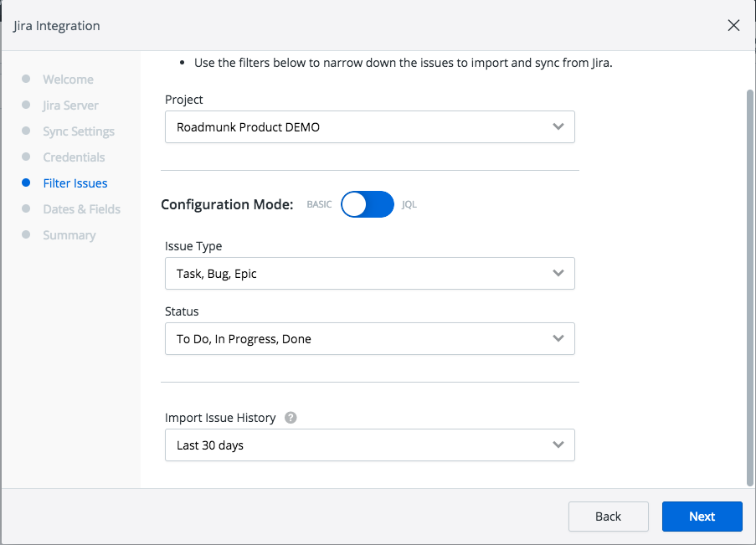The width and height of the screenshot is (756, 545).
Task: Select the BASIC configuration mode label
Action: coord(319,205)
